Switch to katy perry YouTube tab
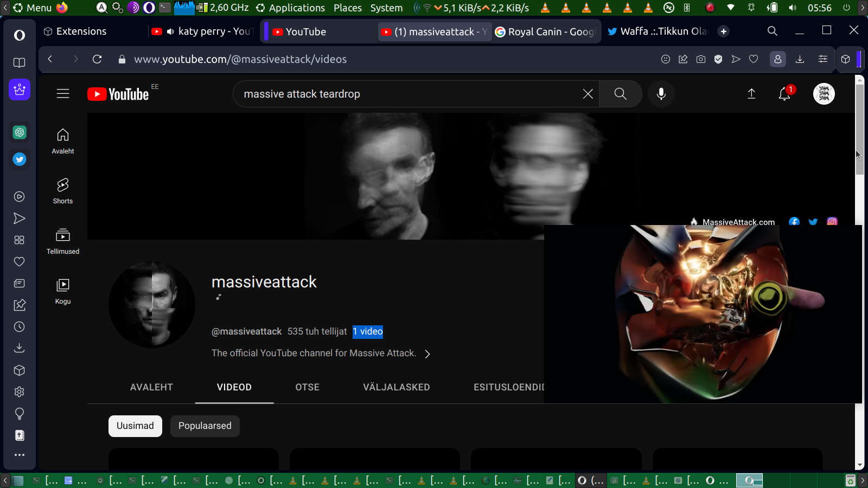Viewport: 868px width, 488px height. click(202, 31)
